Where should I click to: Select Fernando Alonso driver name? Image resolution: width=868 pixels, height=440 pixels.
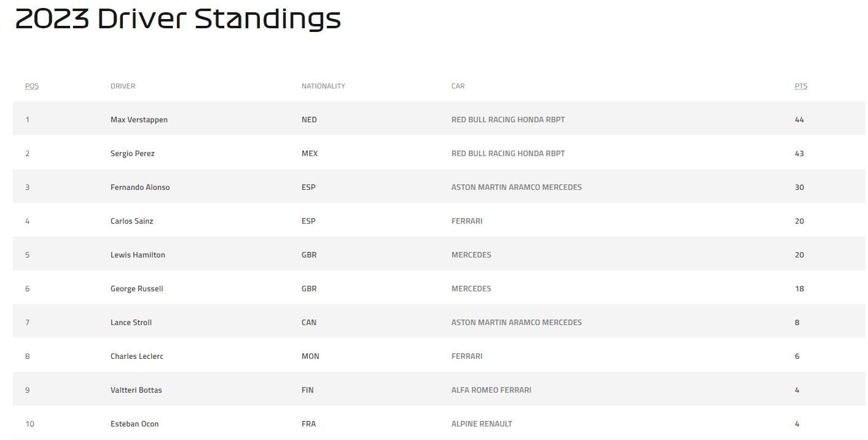(x=140, y=187)
